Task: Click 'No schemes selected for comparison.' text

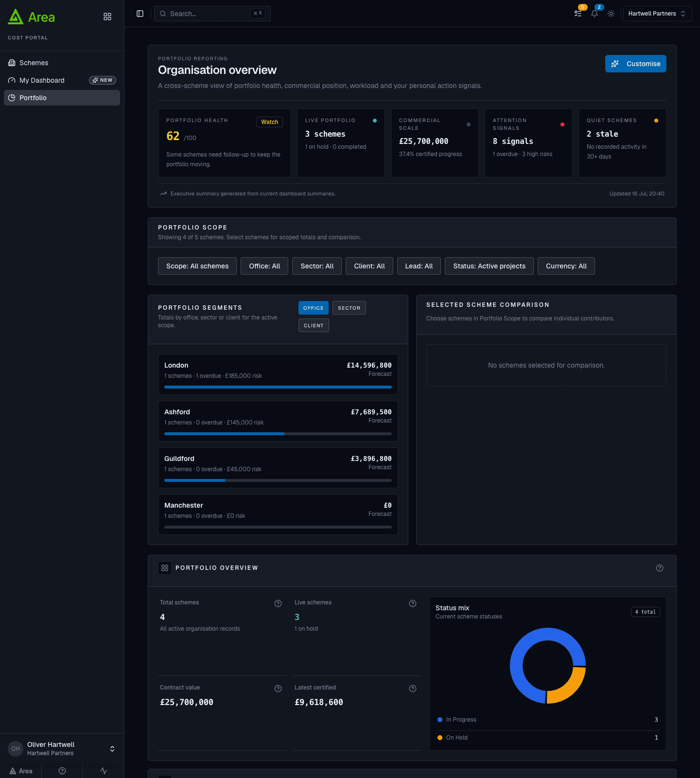Action: [x=546, y=365]
